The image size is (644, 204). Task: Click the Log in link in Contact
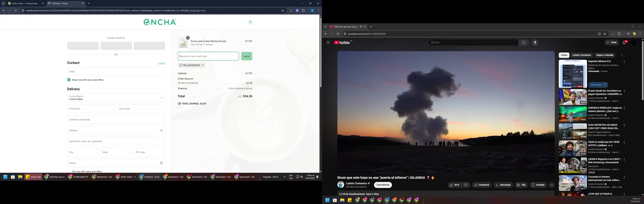[161, 63]
